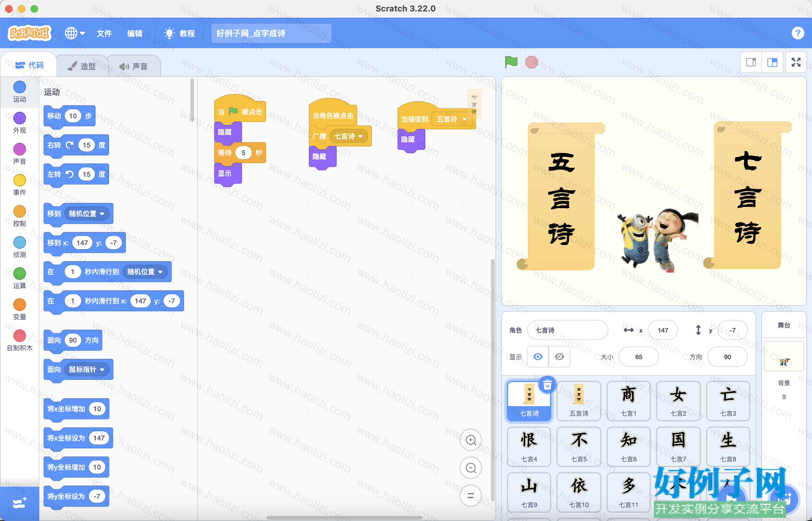The image size is (812, 521).
Task: Open 鼠标指针 dropdown in 面向 block
Action: pos(87,369)
